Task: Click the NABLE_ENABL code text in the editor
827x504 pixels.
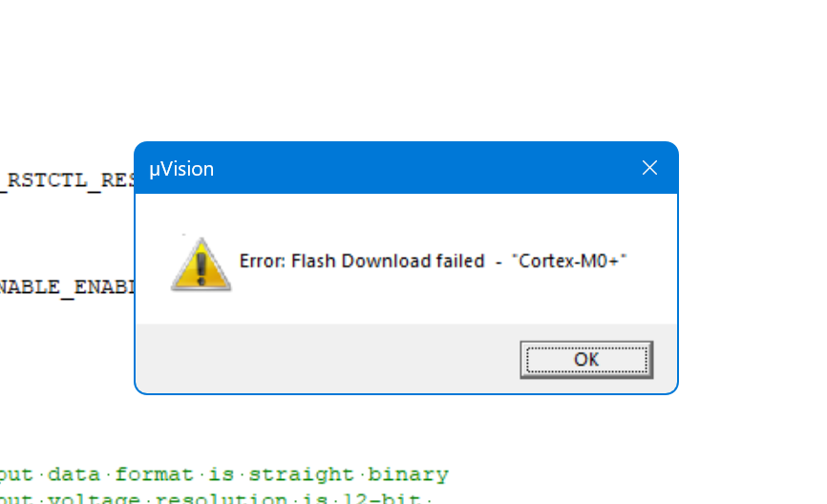Action: coord(68,288)
